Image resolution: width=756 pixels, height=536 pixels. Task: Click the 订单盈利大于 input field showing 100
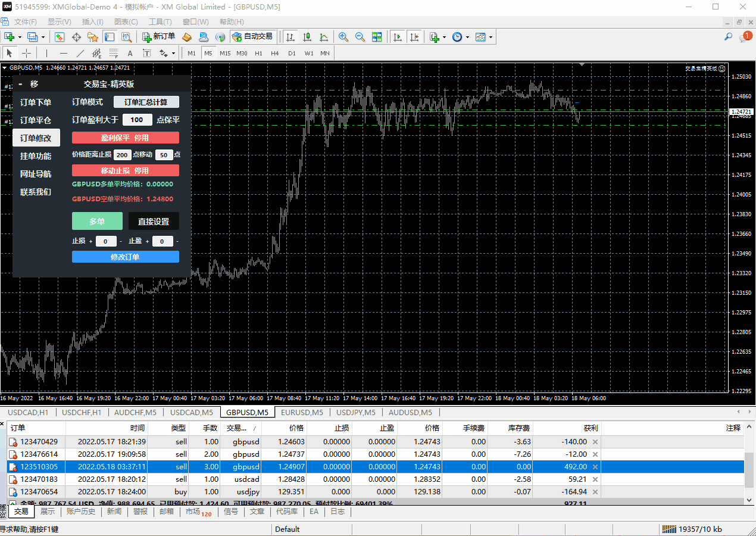coord(137,120)
